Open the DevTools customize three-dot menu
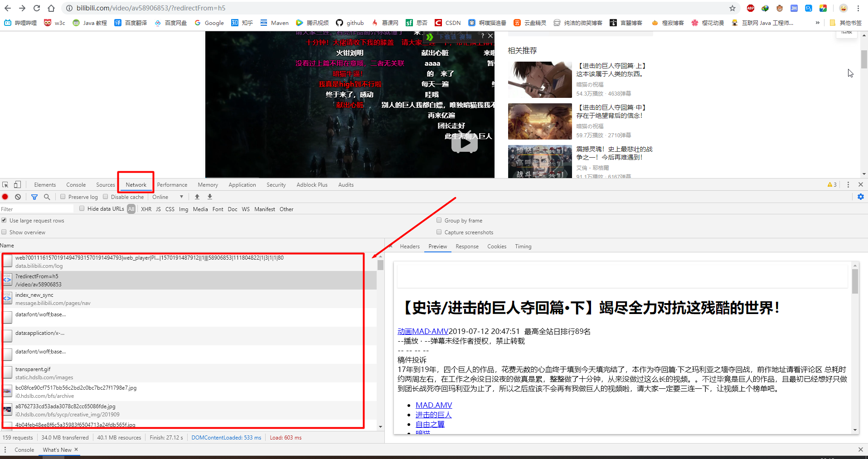The height and width of the screenshot is (459, 868). click(848, 184)
